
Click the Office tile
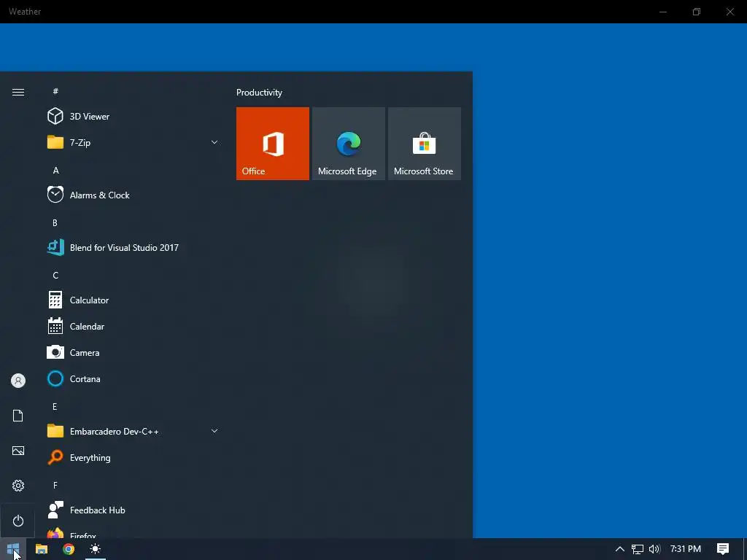point(273,144)
